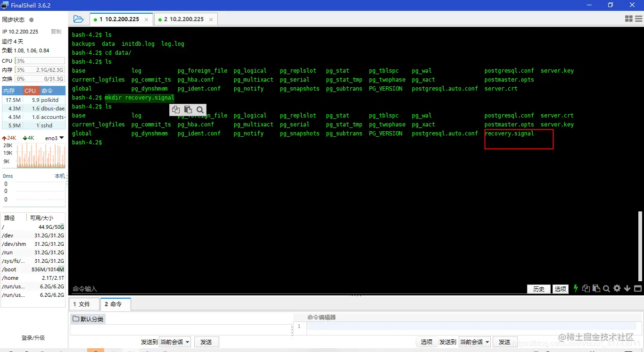Open terminal settings gear icon
The image size is (644, 352).
pyautogui.click(x=617, y=288)
